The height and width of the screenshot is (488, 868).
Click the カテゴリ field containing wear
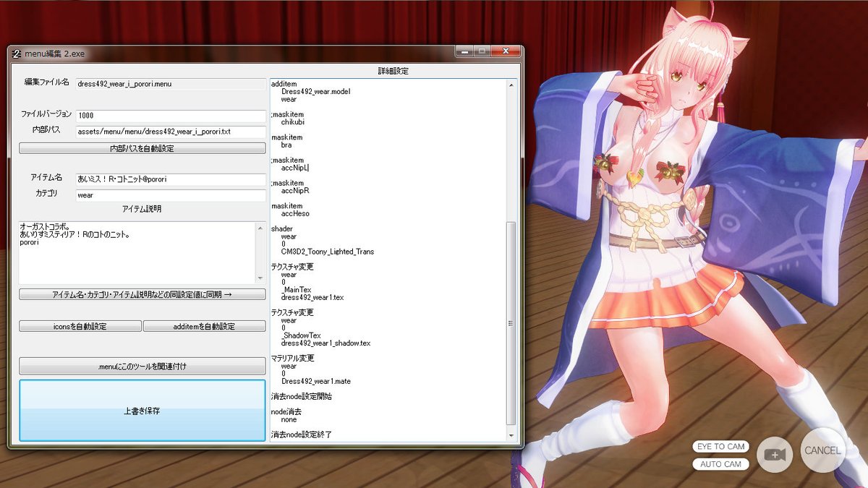click(171, 195)
